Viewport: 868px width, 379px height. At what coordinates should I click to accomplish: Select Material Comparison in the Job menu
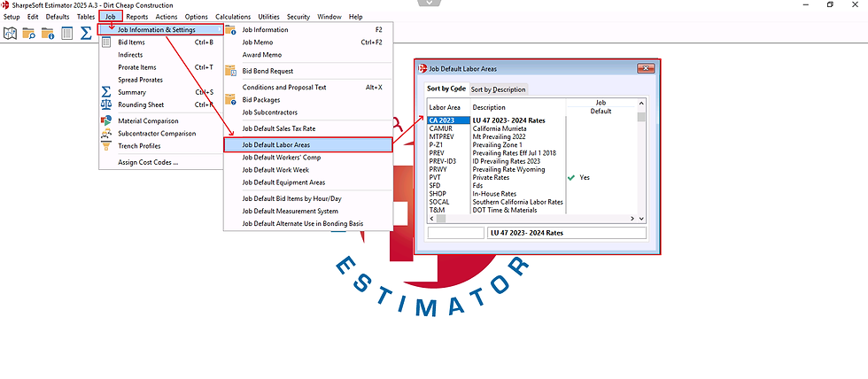coord(160,120)
